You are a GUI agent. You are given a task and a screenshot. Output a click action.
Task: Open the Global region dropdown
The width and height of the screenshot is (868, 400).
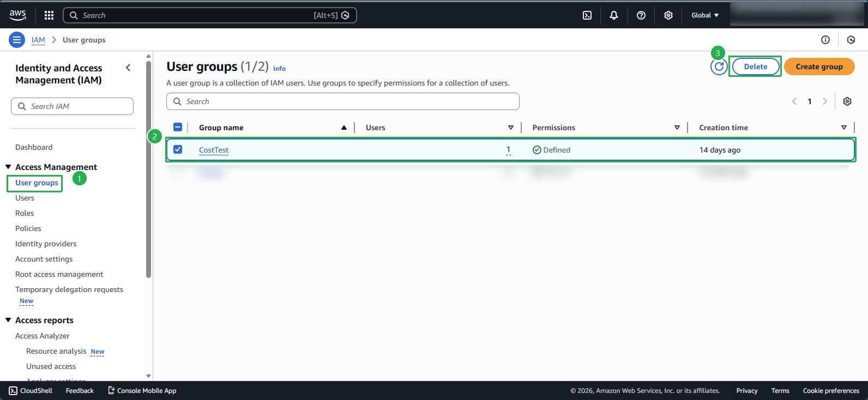click(705, 15)
